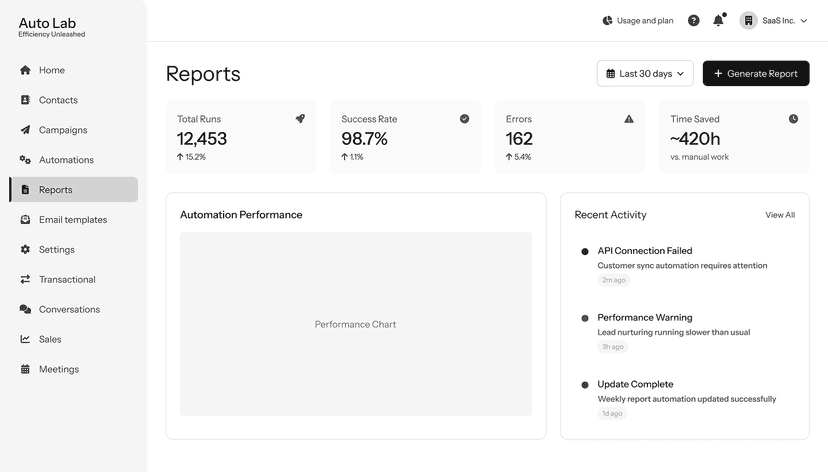
Task: Click the ~420h Time Saved value
Action: click(695, 139)
